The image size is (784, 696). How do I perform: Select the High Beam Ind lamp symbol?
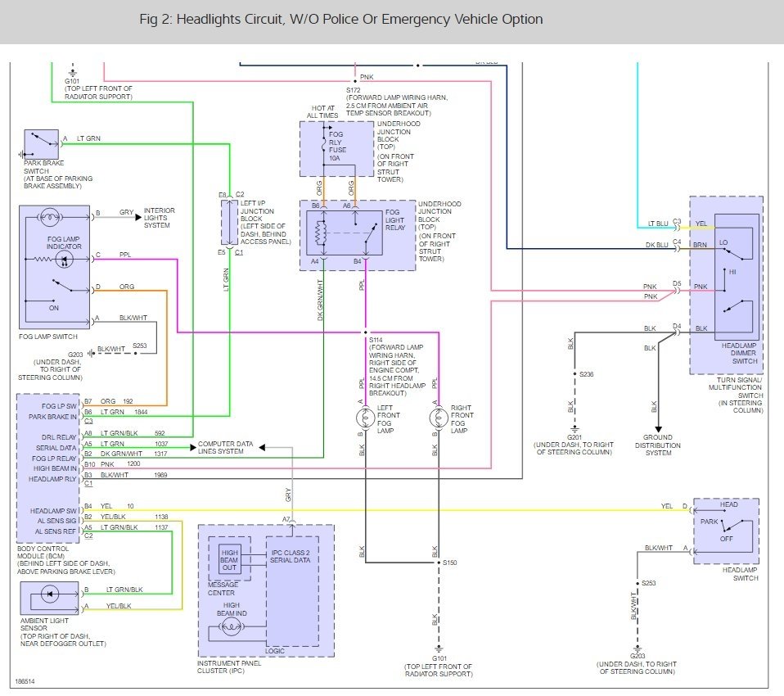(231, 626)
